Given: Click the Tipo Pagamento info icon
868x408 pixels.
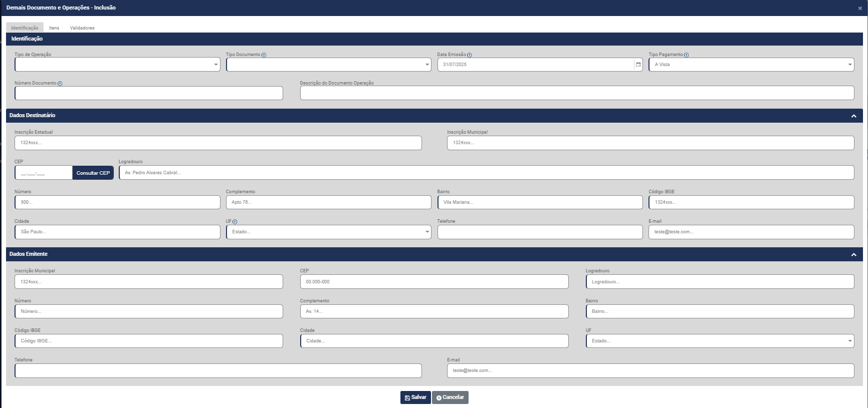Looking at the screenshot, I should [x=687, y=55].
